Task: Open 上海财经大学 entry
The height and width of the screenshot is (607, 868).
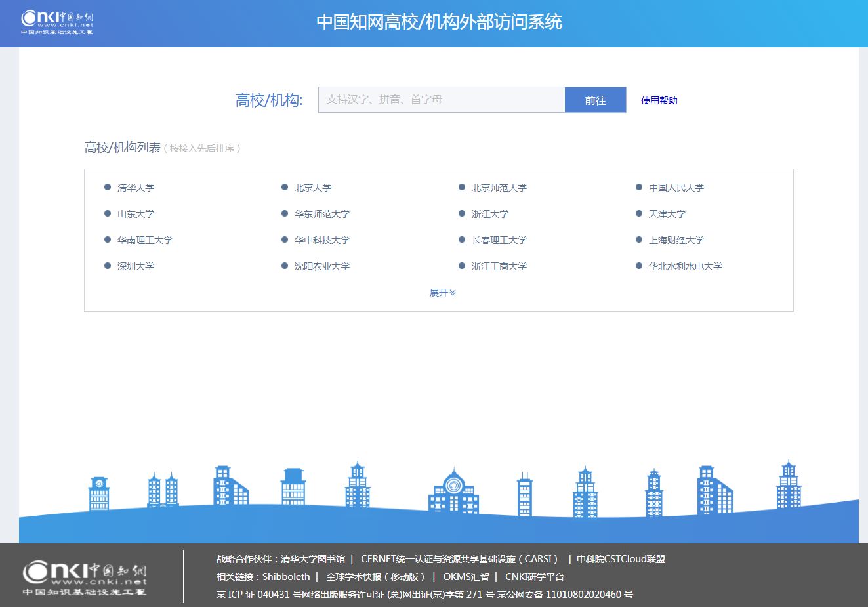Action: pos(676,240)
